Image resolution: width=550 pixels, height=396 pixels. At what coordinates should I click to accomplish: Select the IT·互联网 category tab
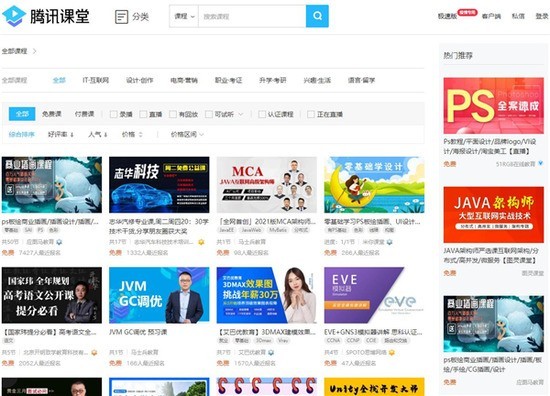tap(95, 80)
